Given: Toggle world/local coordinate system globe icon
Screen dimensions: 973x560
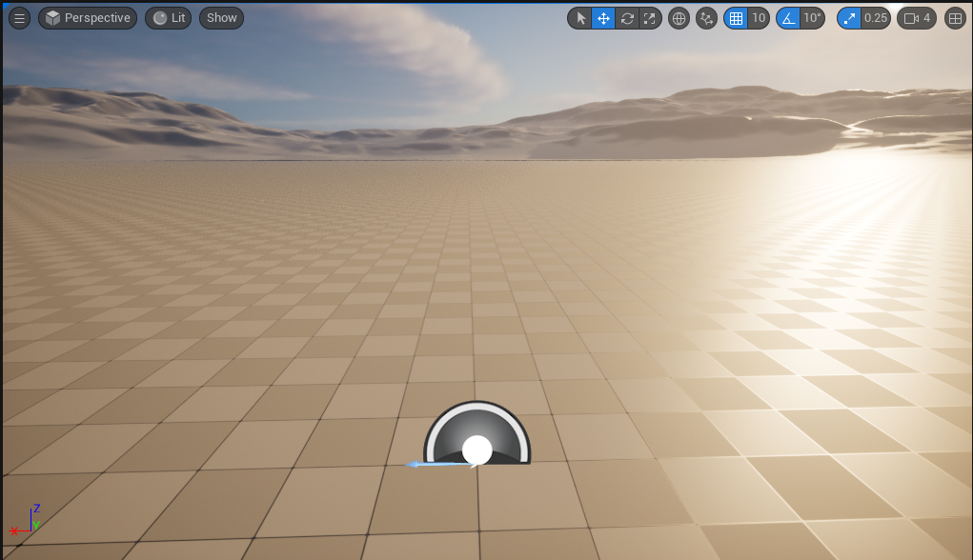Looking at the screenshot, I should point(679,19).
